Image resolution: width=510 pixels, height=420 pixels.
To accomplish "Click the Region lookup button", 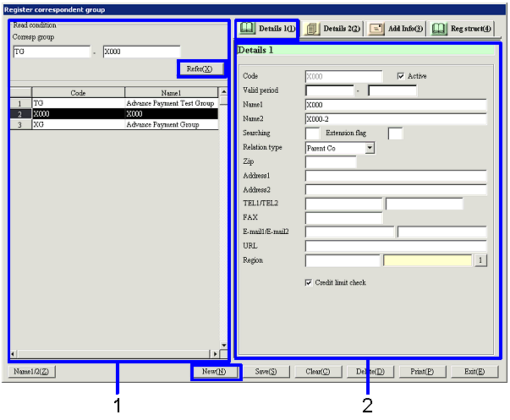I will [x=480, y=260].
